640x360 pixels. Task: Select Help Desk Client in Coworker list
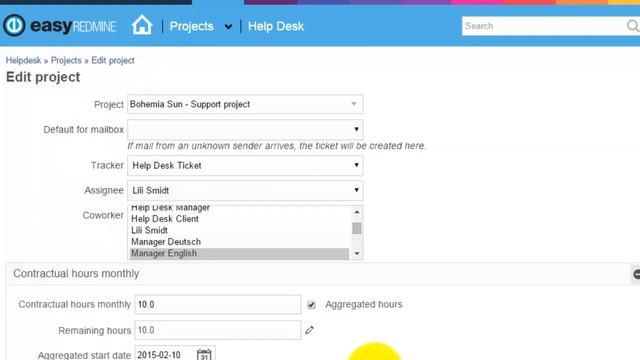pyautogui.click(x=239, y=219)
